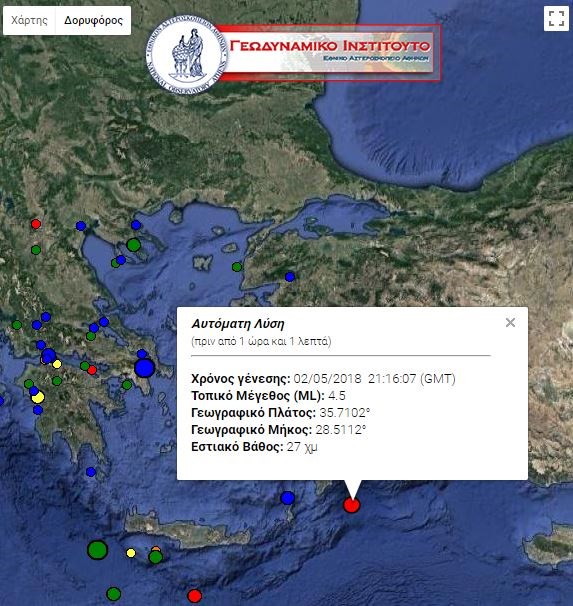Toggle fullscreen map view
Screen dimensions: 573x606
pyautogui.click(x=556, y=18)
